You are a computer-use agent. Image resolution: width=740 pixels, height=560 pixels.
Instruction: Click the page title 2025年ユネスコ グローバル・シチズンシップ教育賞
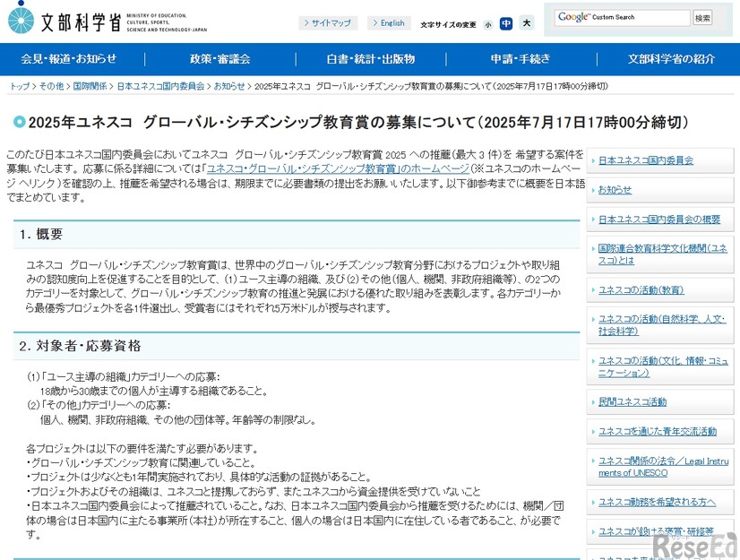pyautogui.click(x=358, y=122)
